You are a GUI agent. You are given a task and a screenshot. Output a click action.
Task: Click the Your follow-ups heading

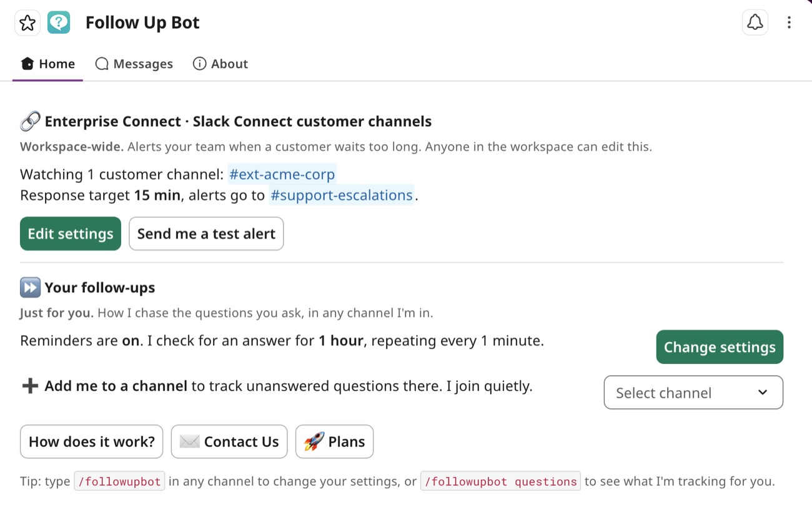point(100,288)
